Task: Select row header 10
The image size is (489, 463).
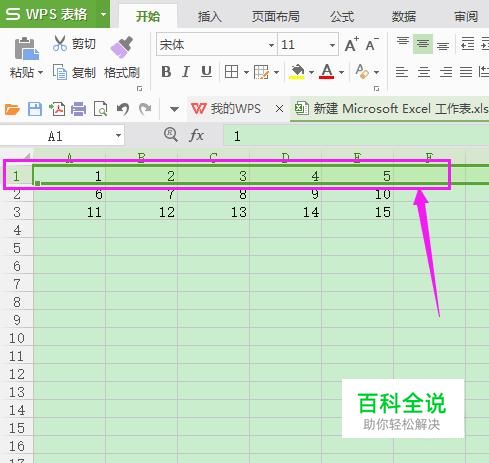Action: (x=17, y=338)
